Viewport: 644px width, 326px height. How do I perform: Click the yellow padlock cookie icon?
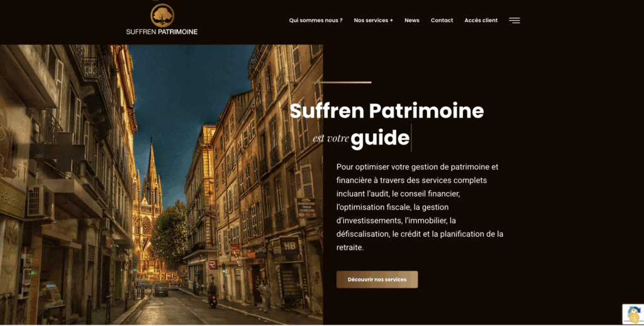[x=634, y=317]
